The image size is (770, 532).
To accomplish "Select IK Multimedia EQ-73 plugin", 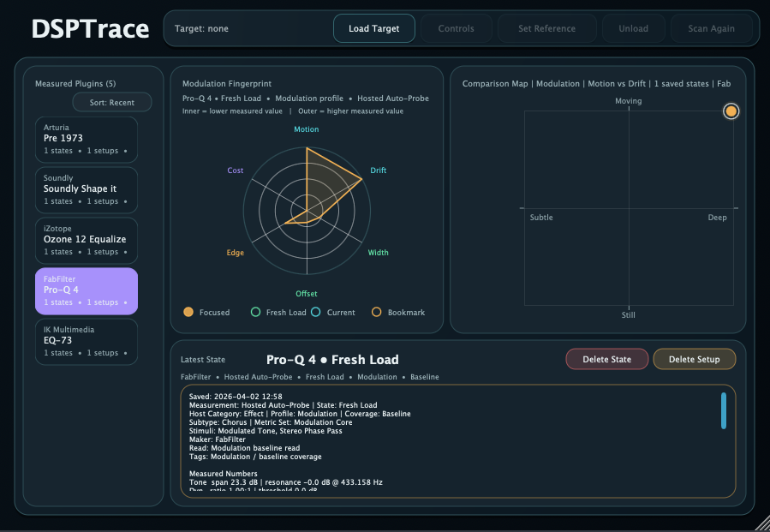I will 87,342.
